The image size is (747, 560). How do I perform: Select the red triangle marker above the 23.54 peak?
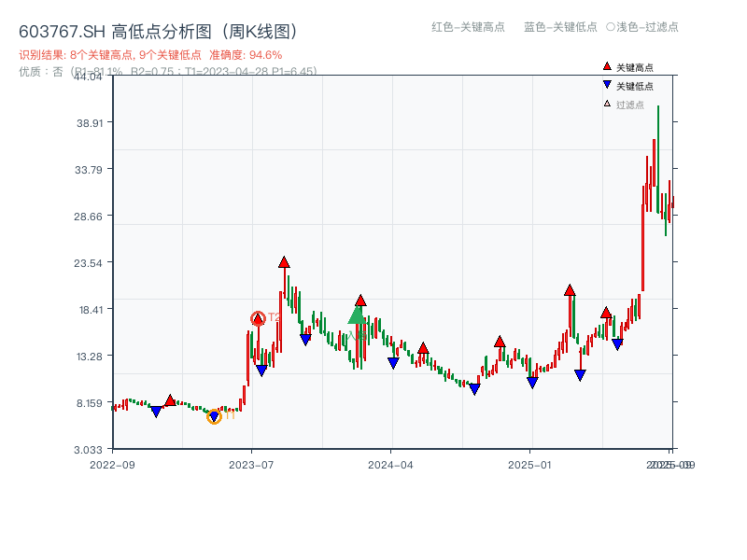click(x=283, y=261)
